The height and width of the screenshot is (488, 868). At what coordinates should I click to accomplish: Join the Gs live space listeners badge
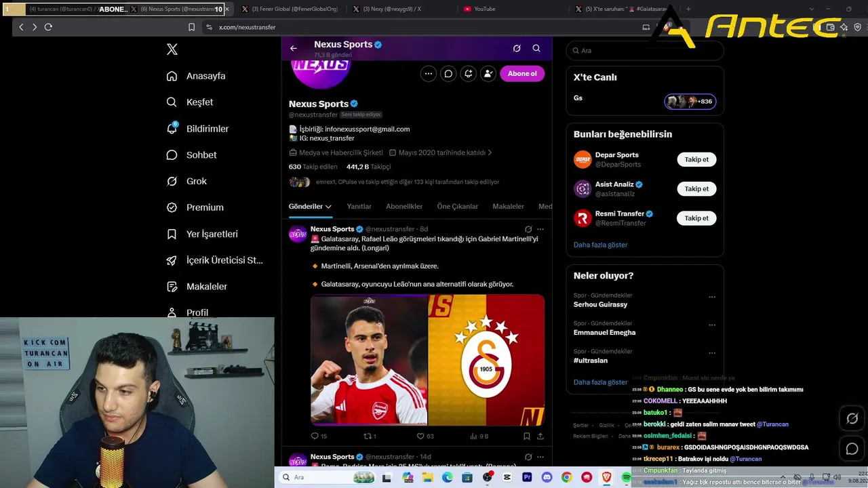click(690, 102)
